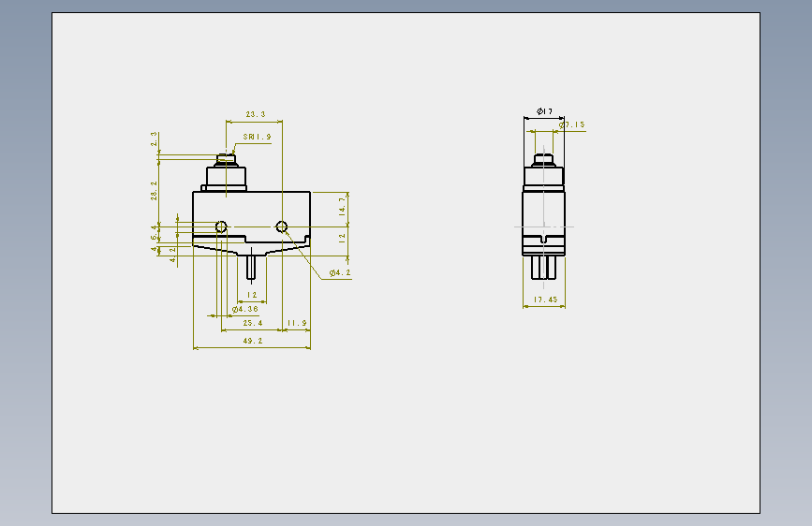Select the terminal pin in front view
The height and width of the screenshot is (526, 812).
point(251,268)
